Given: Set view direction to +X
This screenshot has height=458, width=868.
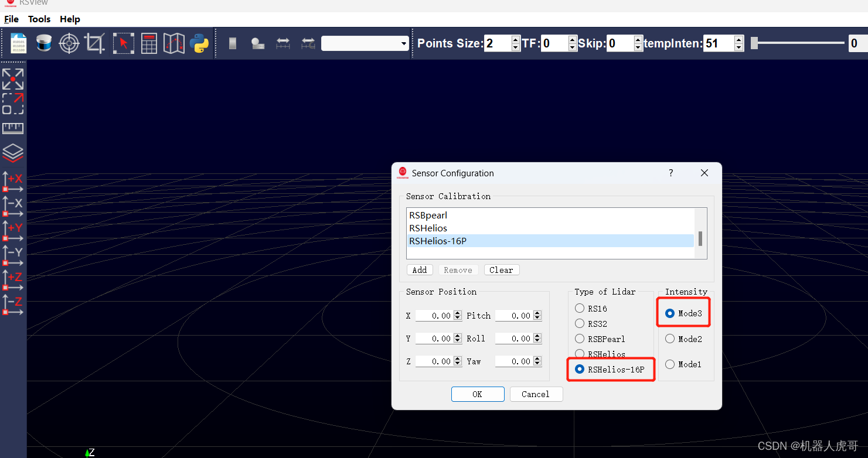Looking at the screenshot, I should pyautogui.click(x=13, y=182).
